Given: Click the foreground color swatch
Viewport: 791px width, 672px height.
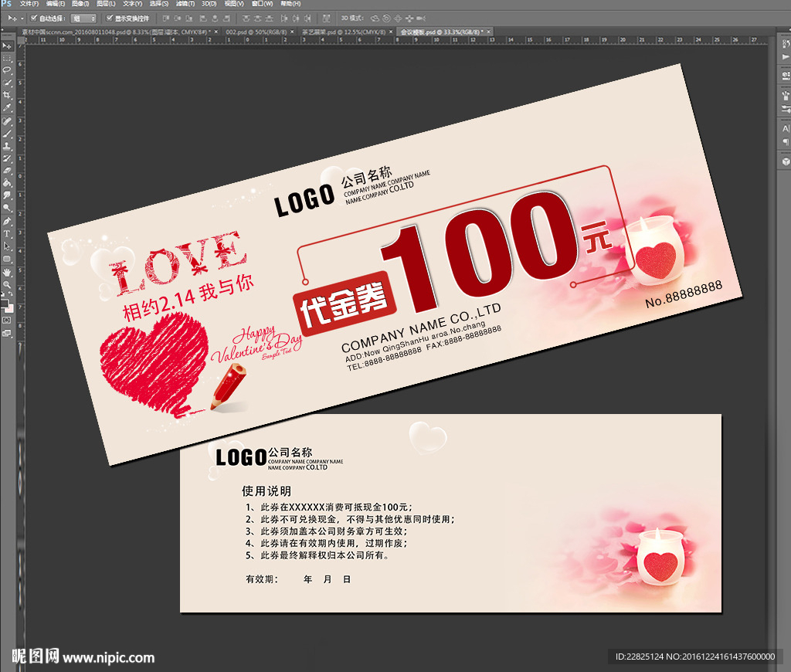Looking at the screenshot, I should pos(5,303).
